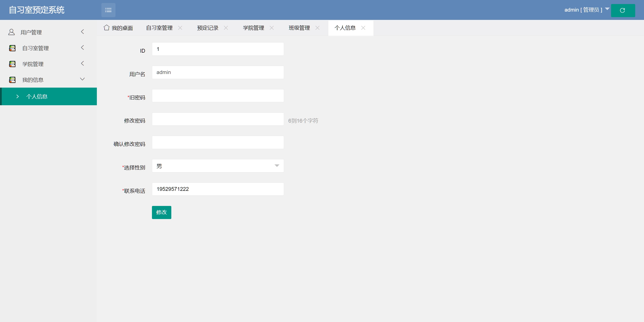Expand the 自习室管理 sidebar chevron
The height and width of the screenshot is (322, 644).
coord(82,48)
